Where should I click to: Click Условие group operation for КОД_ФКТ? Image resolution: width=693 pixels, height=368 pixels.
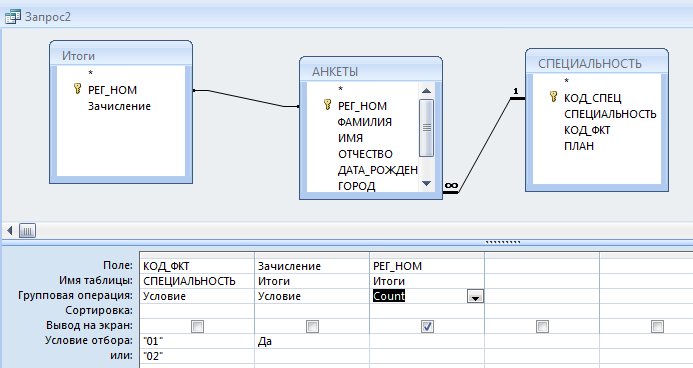click(197, 296)
